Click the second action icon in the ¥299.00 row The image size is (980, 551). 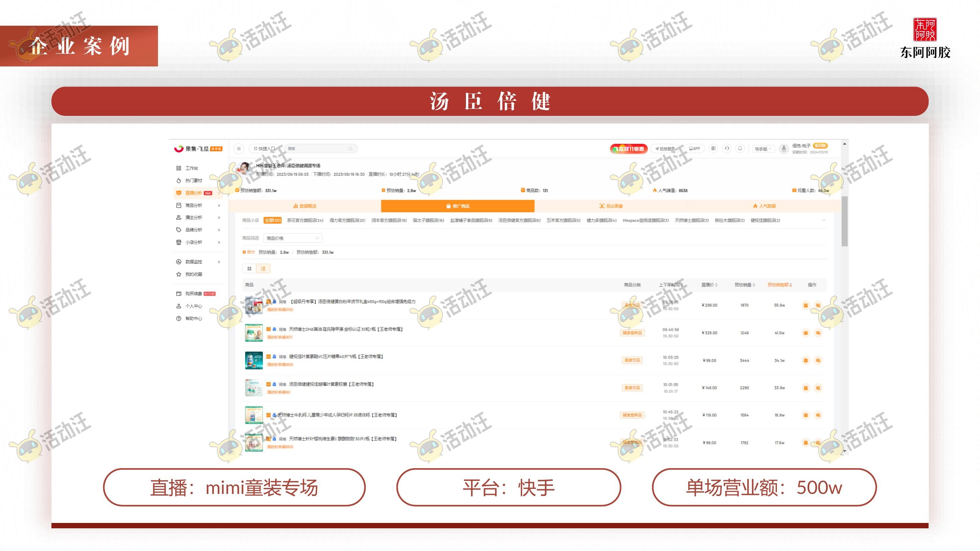pyautogui.click(x=818, y=305)
